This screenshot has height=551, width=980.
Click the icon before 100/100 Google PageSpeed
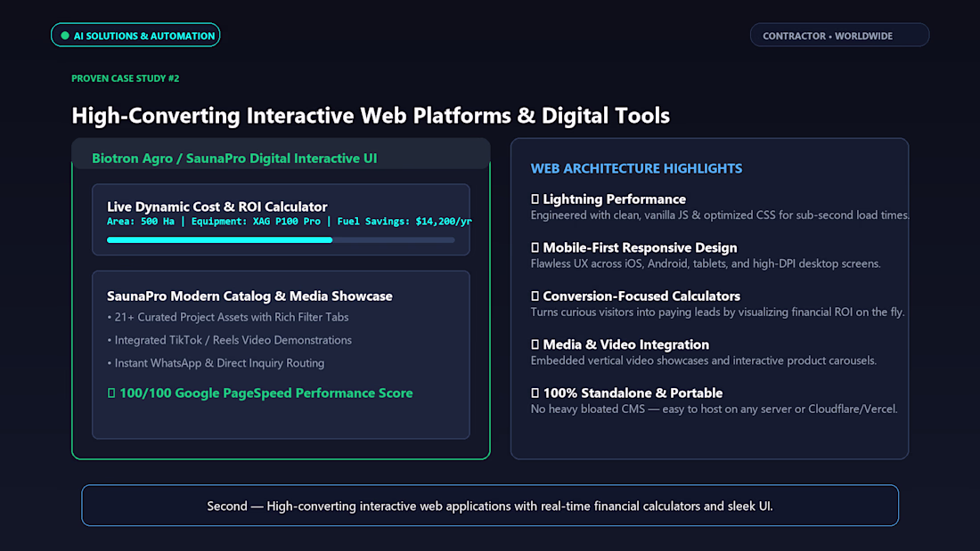(x=111, y=393)
